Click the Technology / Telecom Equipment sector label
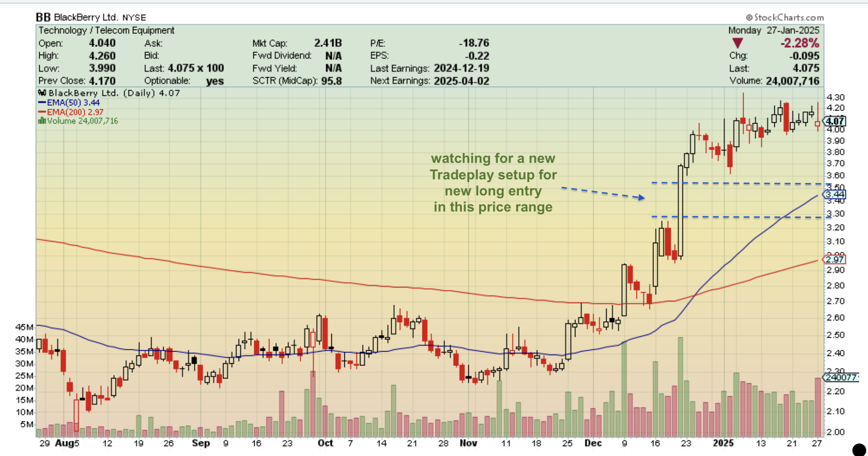This screenshot has width=868, height=456. pyautogui.click(x=107, y=30)
